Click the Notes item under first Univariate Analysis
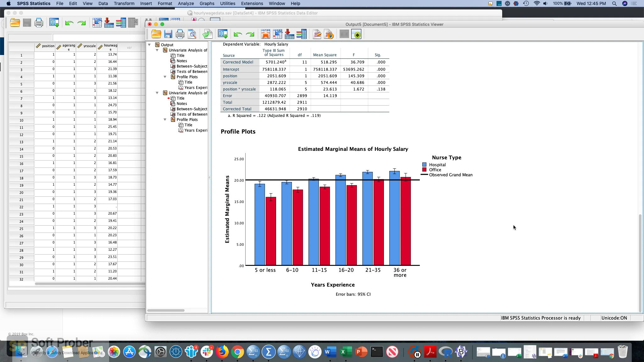The height and width of the screenshot is (362, 644). tap(182, 61)
